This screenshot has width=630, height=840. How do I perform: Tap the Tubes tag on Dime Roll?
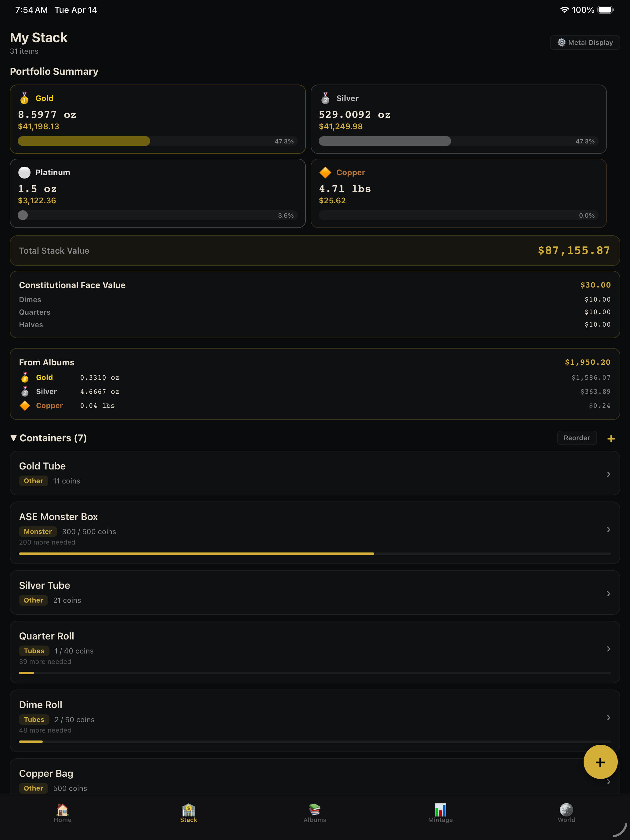pyautogui.click(x=34, y=720)
